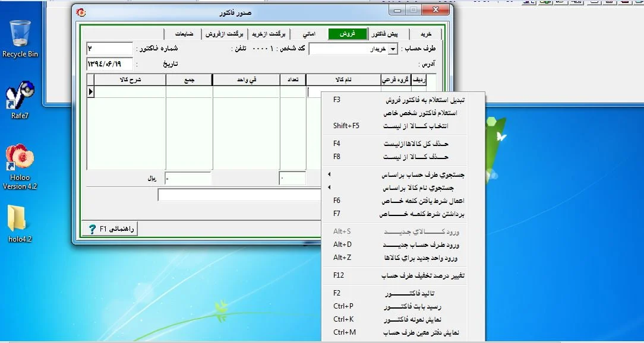Switch to the برگشت ازخرید tab
The width and height of the screenshot is (644, 343).
(269, 34)
